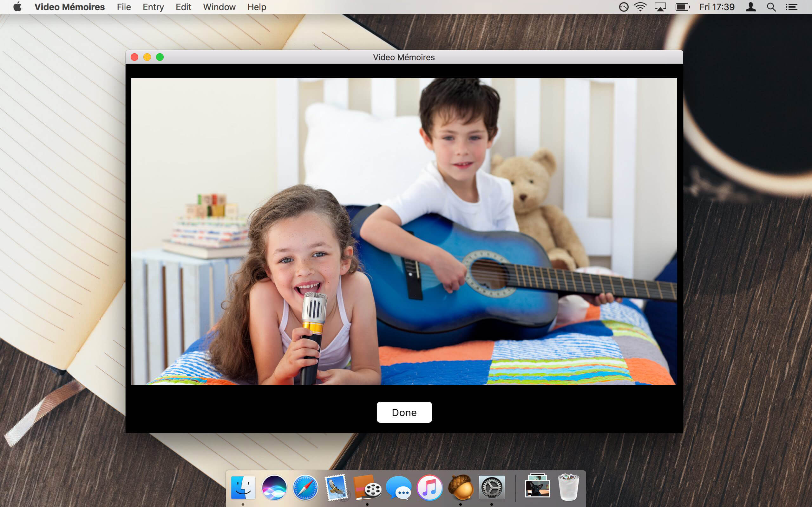Screen dimensions: 812x507
Task: Open the Video Mémoires application menu
Action: (x=69, y=7)
